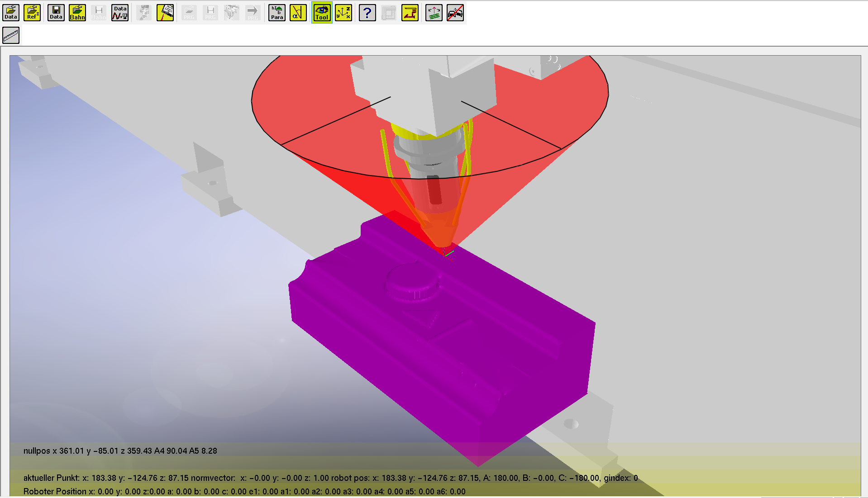
Task: Toggle the crossed-out collision check icon
Action: pyautogui.click(x=455, y=13)
